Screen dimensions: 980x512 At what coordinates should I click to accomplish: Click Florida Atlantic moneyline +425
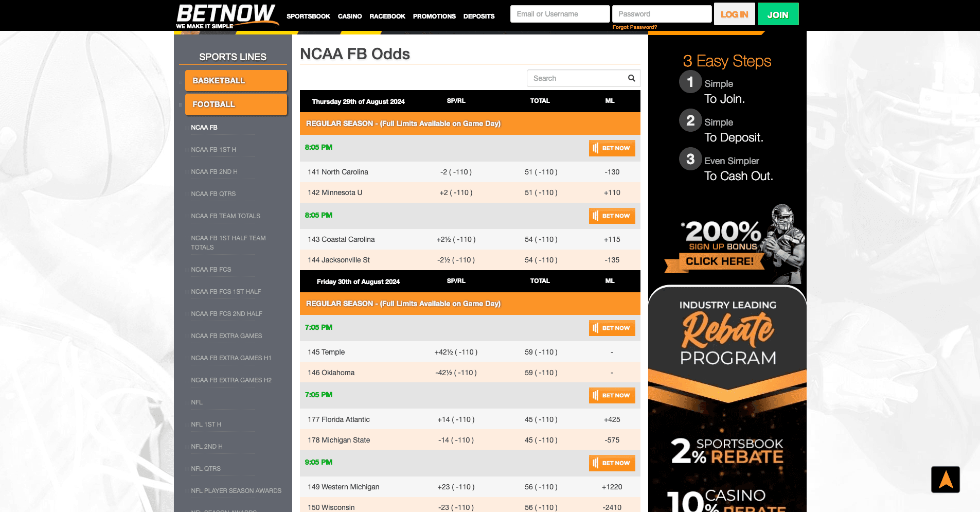click(612, 420)
